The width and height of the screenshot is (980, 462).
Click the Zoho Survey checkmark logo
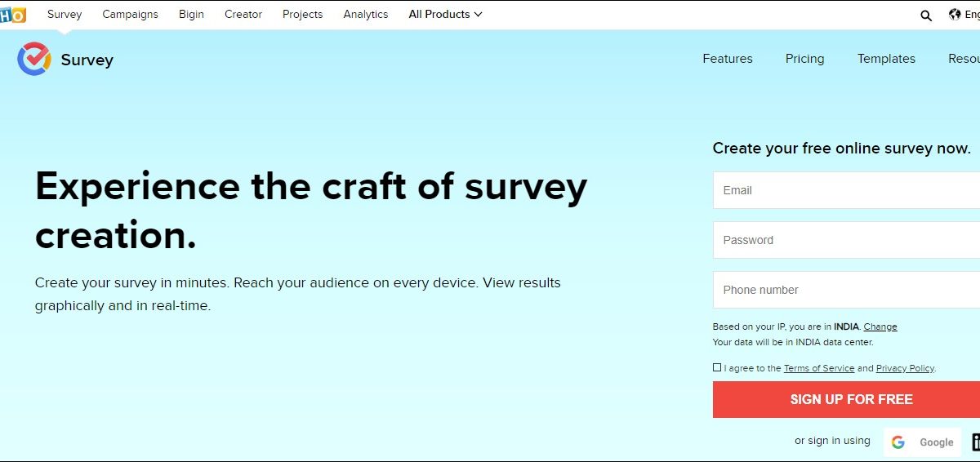pos(34,59)
